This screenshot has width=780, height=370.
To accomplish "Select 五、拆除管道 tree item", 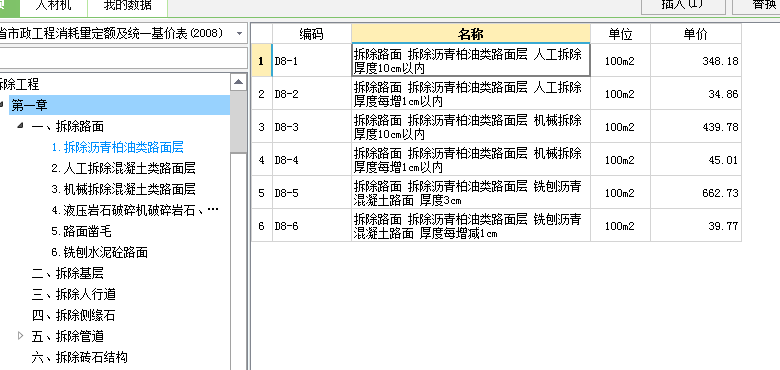I will [68, 336].
